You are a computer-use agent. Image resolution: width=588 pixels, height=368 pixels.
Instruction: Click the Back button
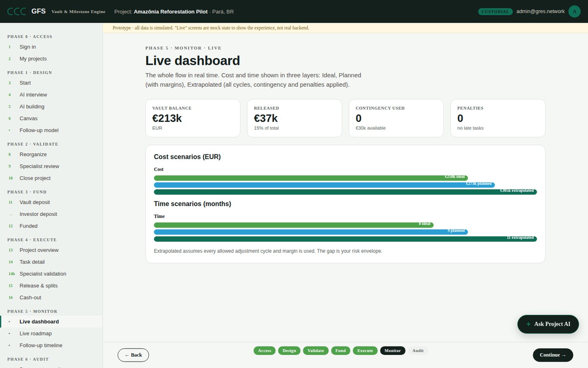(x=133, y=355)
